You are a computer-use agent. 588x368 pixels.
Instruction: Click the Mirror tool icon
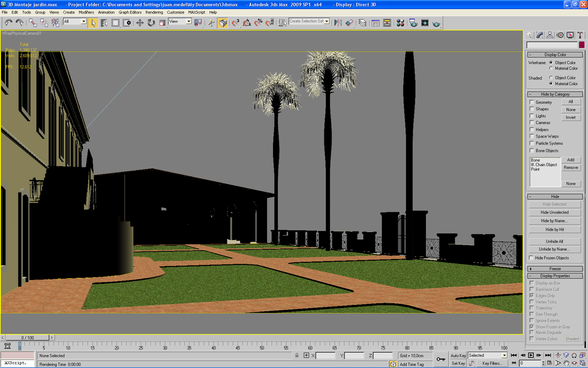pos(338,23)
